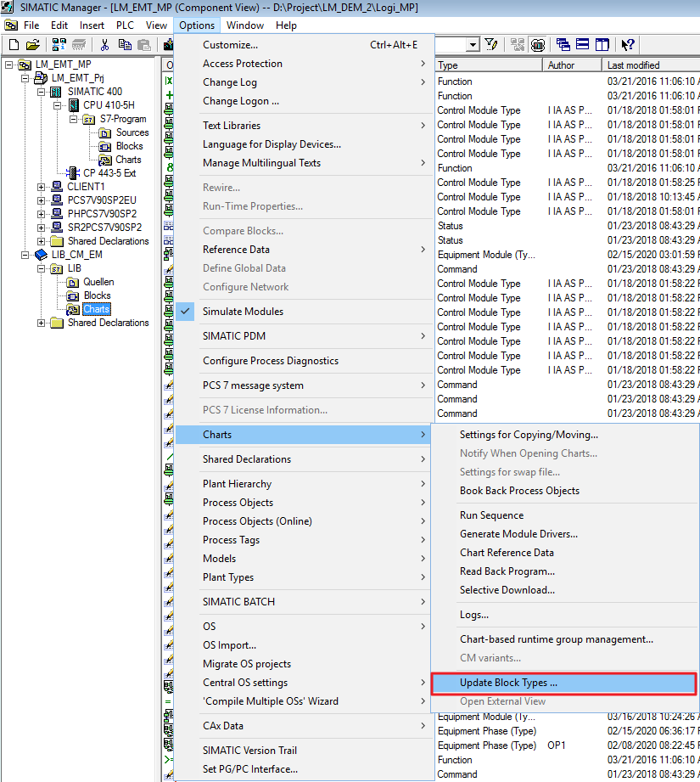Click the LM_EMT_MP multiproject icon
The width and height of the screenshot is (700, 782).
[25, 65]
